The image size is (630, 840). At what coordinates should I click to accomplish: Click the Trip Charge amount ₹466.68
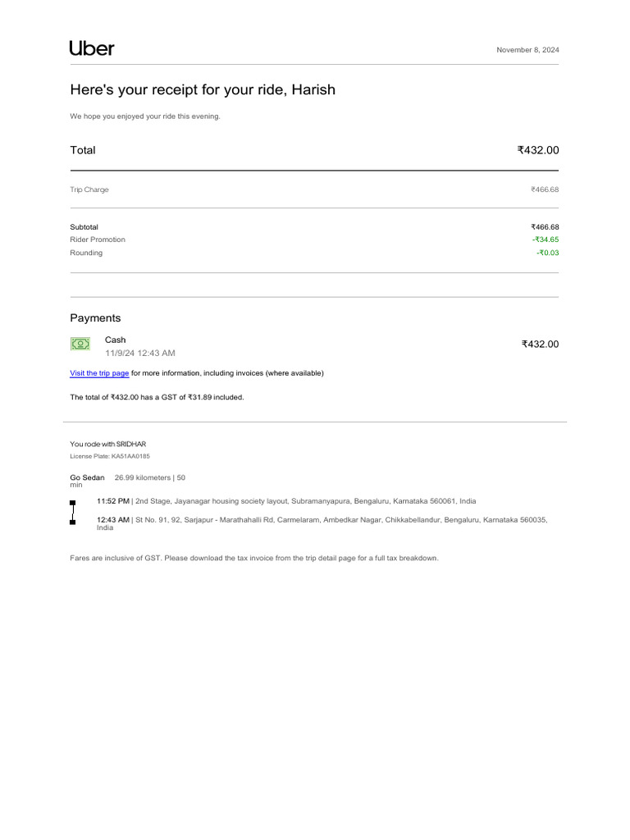tap(544, 189)
